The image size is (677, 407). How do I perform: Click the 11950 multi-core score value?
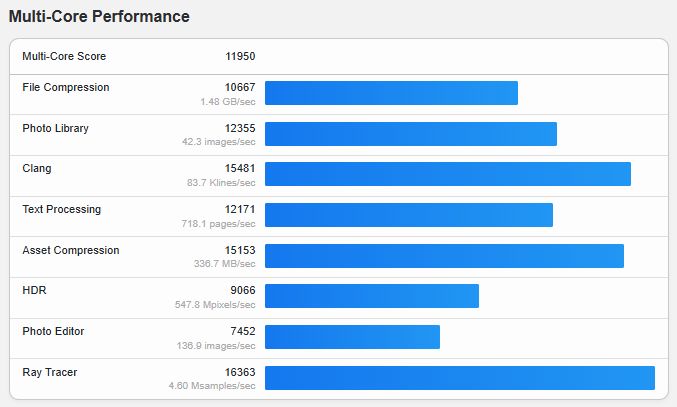(x=240, y=56)
